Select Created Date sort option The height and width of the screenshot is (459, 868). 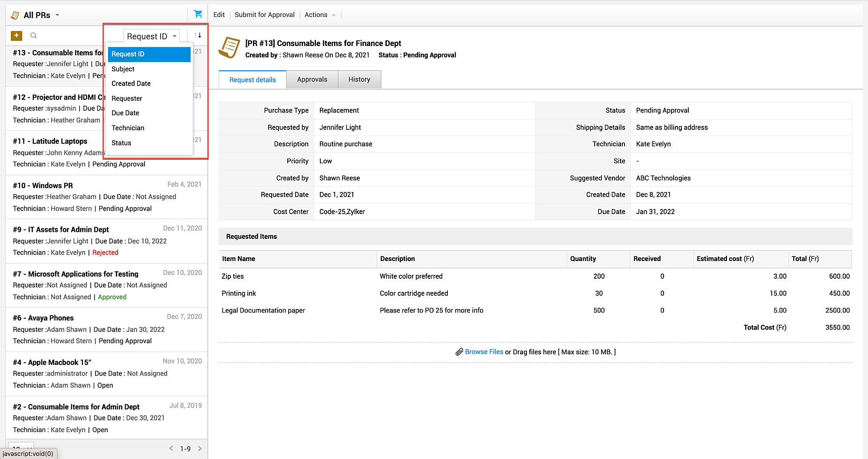(131, 83)
